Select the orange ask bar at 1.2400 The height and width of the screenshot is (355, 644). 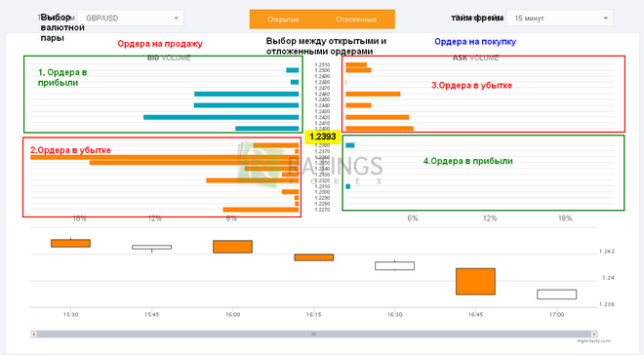380,129
